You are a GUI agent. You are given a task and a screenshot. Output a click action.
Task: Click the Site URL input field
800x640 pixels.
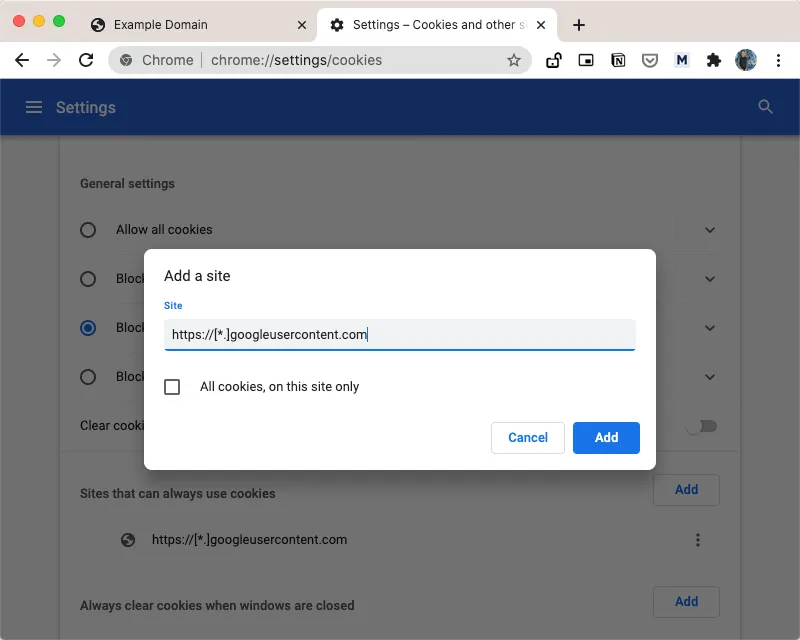400,335
